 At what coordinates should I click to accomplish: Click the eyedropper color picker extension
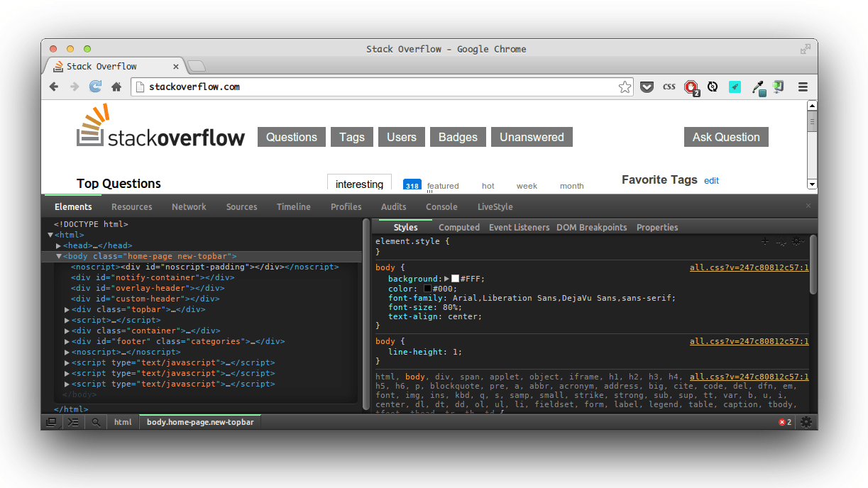coord(757,87)
